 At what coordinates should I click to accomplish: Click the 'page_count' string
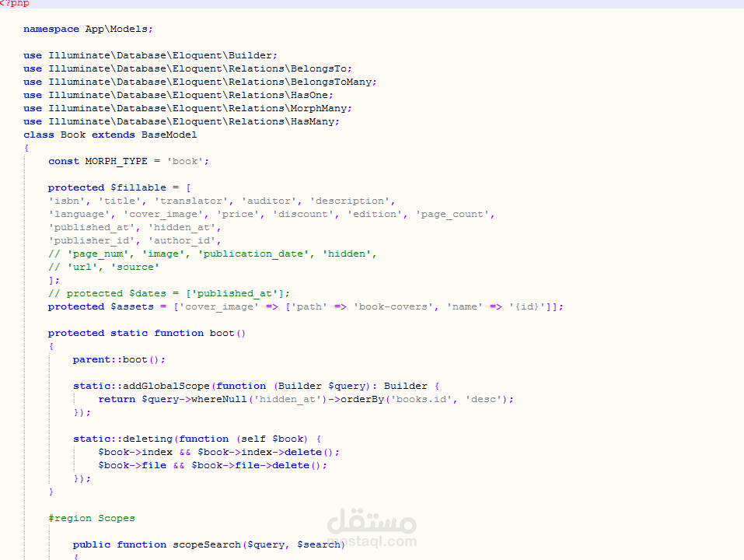(x=452, y=215)
